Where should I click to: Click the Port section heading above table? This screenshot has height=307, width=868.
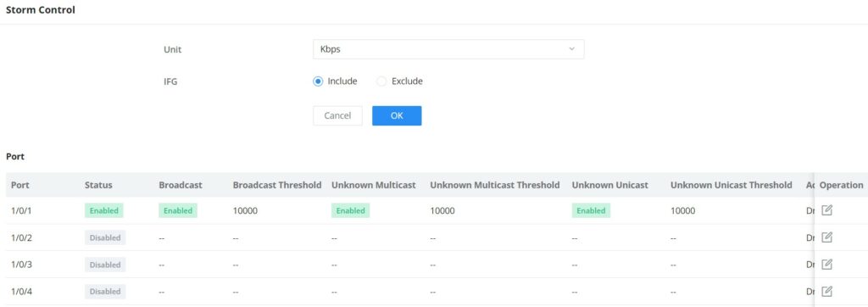[x=15, y=157]
